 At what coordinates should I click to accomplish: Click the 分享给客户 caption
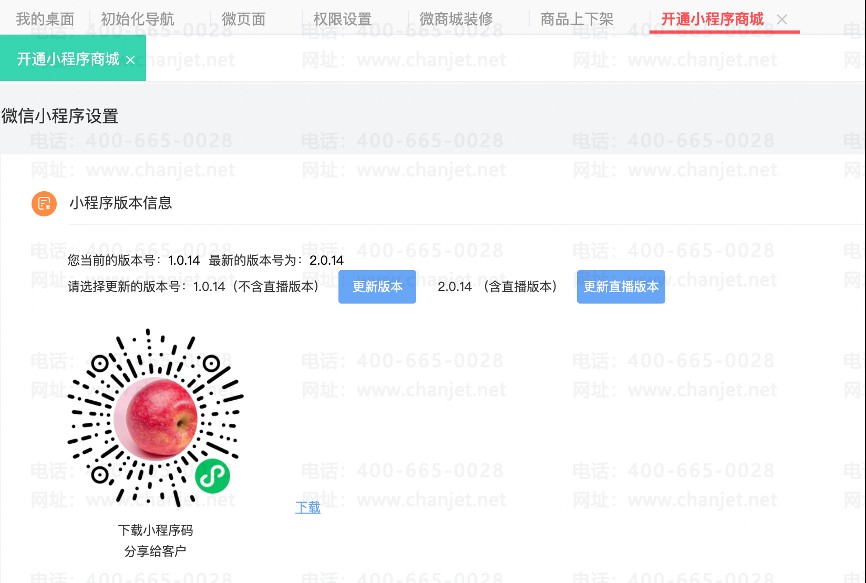(x=155, y=551)
